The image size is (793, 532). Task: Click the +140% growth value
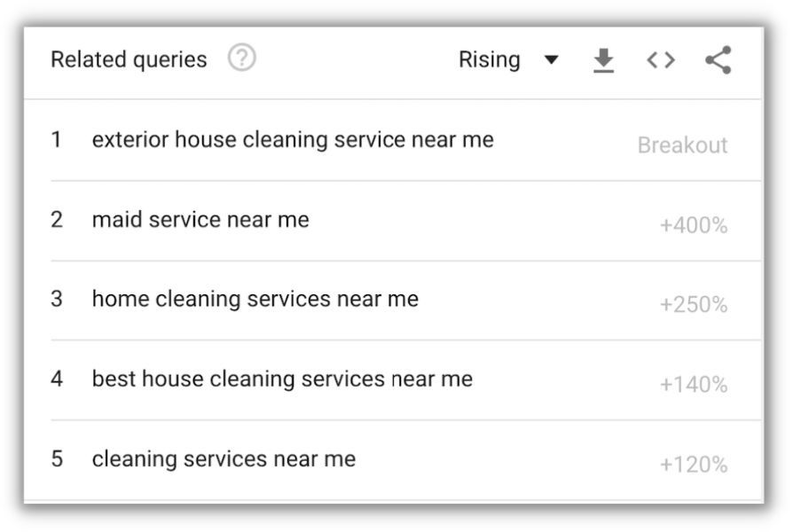click(x=694, y=384)
